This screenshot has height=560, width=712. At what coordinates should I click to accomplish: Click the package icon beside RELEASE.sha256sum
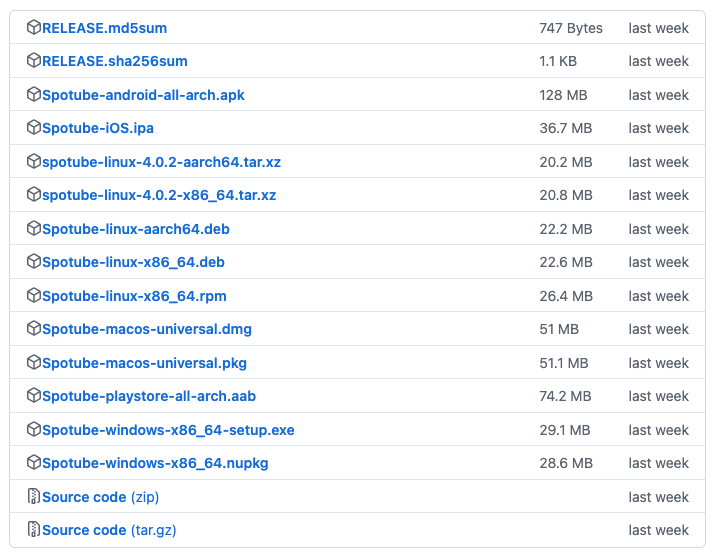point(34,60)
